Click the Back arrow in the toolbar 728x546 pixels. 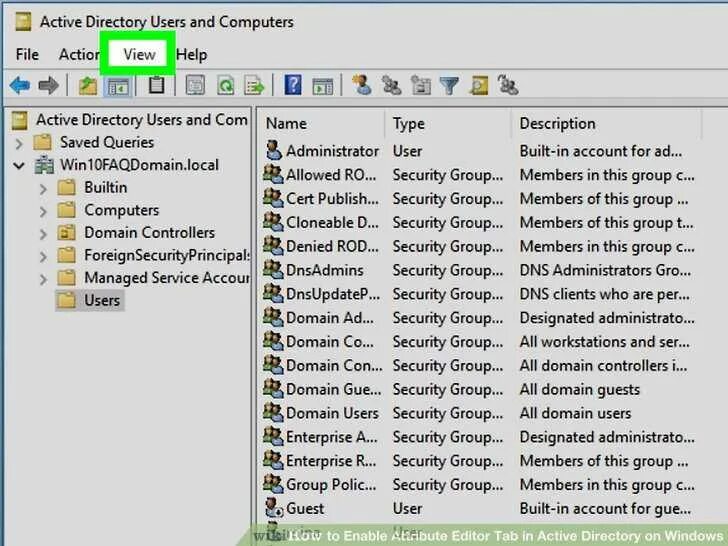point(20,86)
